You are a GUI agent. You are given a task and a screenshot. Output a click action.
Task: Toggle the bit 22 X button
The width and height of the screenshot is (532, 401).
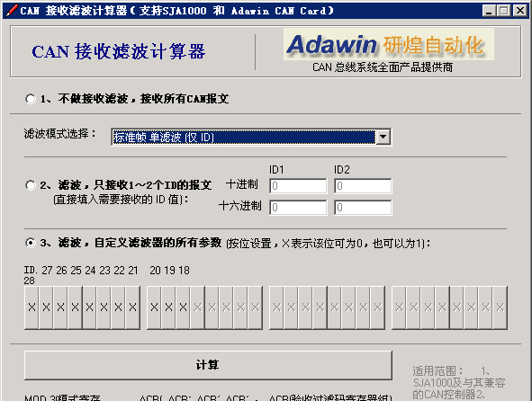click(x=119, y=307)
